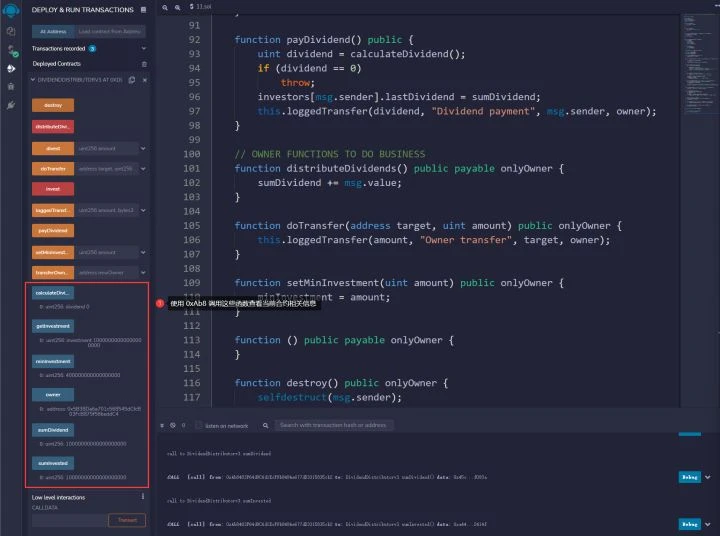The height and width of the screenshot is (536, 720).
Task: Expand doTransfer function parameters
Action: [x=143, y=169]
